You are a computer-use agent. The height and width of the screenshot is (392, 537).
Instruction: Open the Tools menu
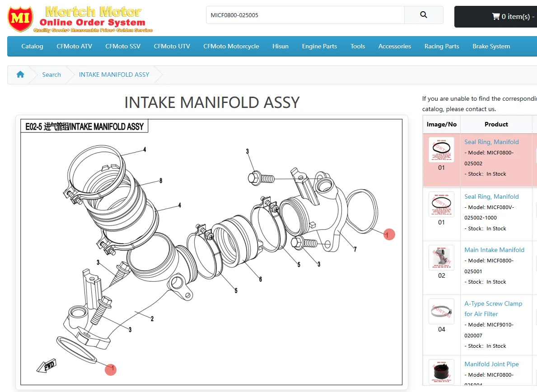click(x=358, y=46)
